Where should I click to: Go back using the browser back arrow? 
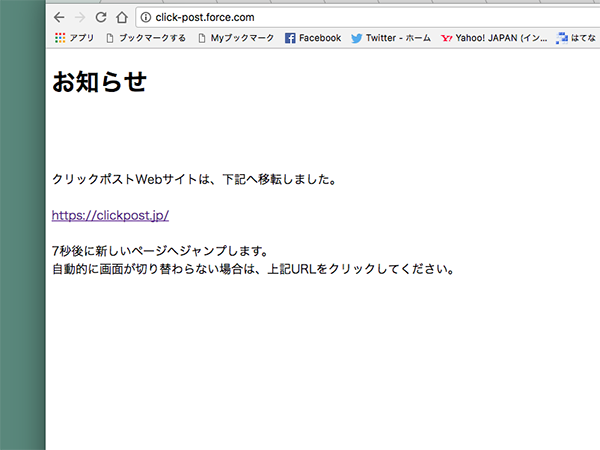pyautogui.click(x=59, y=17)
